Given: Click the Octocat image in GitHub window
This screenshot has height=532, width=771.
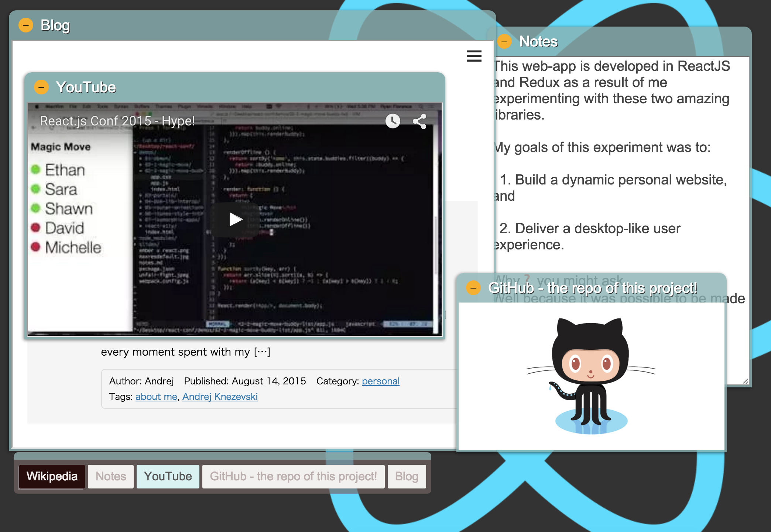Looking at the screenshot, I should (591, 376).
